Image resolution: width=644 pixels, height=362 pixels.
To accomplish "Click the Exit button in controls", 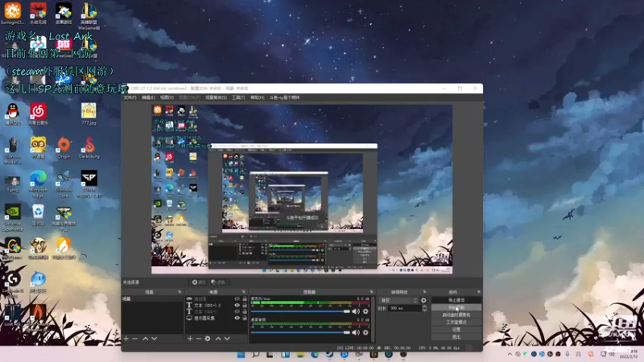I will pyautogui.click(x=456, y=337).
